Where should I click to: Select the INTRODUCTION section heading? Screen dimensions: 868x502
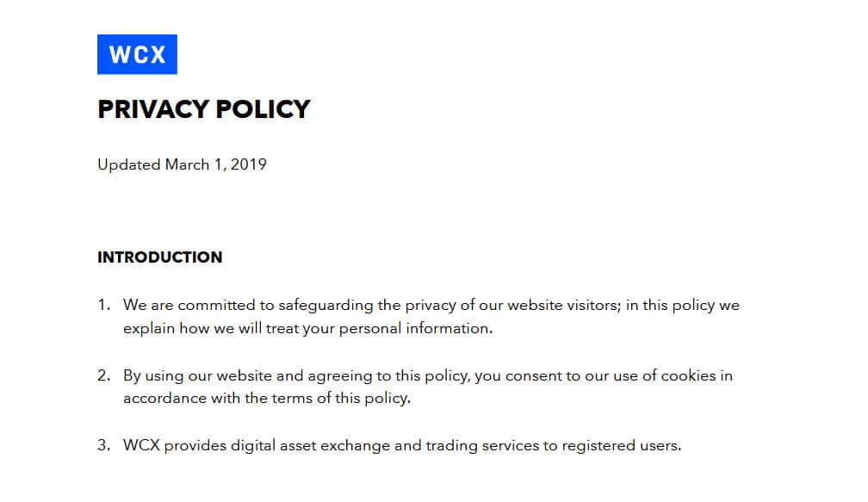point(159,257)
